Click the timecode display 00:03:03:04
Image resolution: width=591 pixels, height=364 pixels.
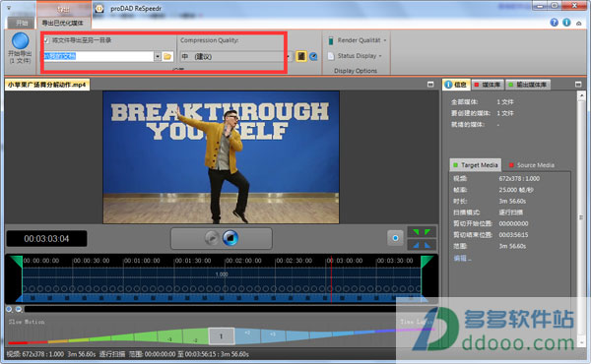tap(46, 239)
